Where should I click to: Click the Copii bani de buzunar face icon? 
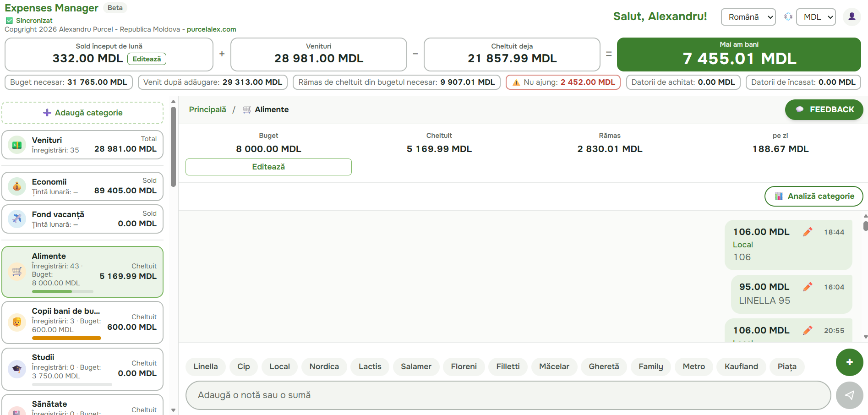[x=17, y=322]
